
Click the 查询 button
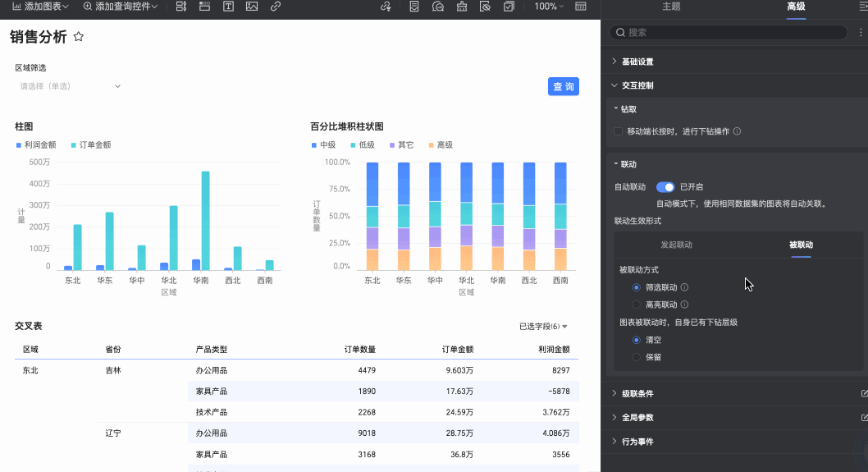(564, 87)
